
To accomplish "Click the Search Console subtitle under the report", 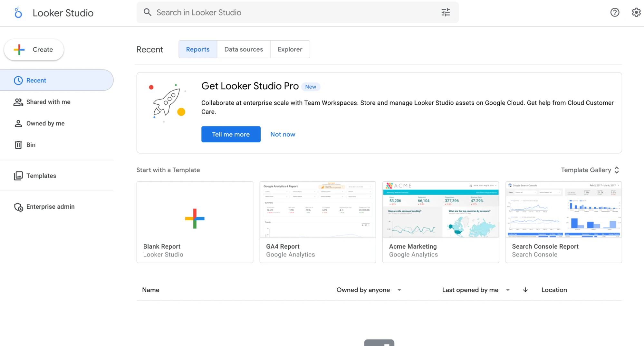I will coord(535,255).
